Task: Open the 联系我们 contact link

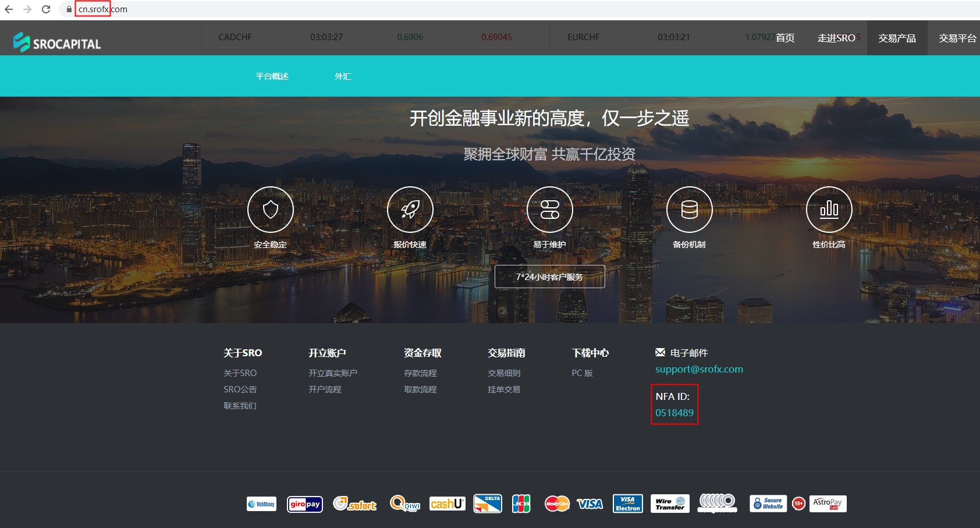Action: (x=240, y=406)
